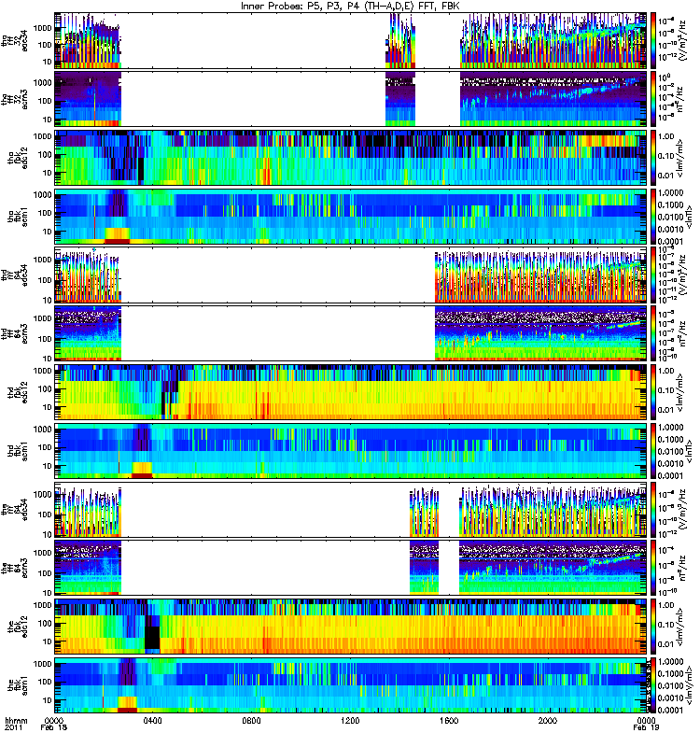
Task: Click the the fbk edc12 spectrogram panel
Action: click(351, 627)
